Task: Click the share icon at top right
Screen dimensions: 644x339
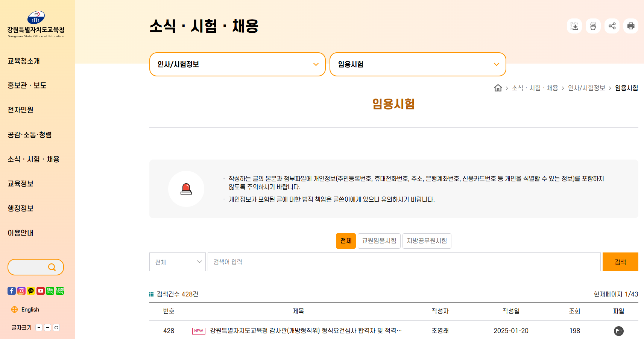Action: [x=612, y=26]
